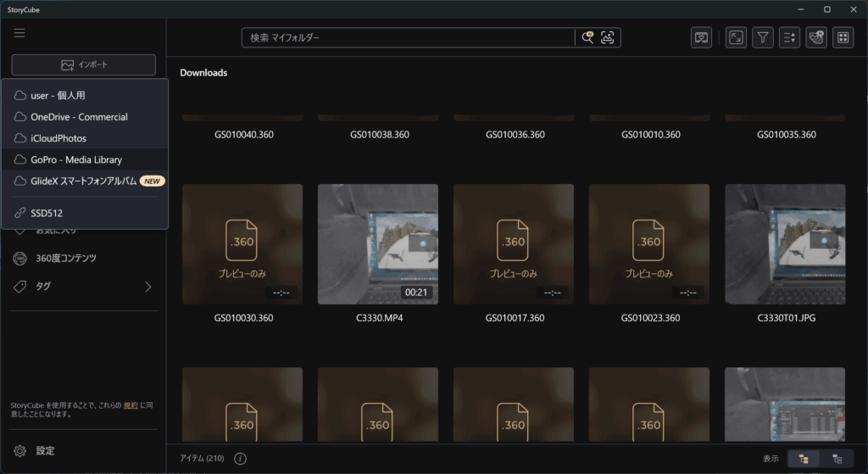
Task: Click the grid layout icon
Action: tap(843, 37)
